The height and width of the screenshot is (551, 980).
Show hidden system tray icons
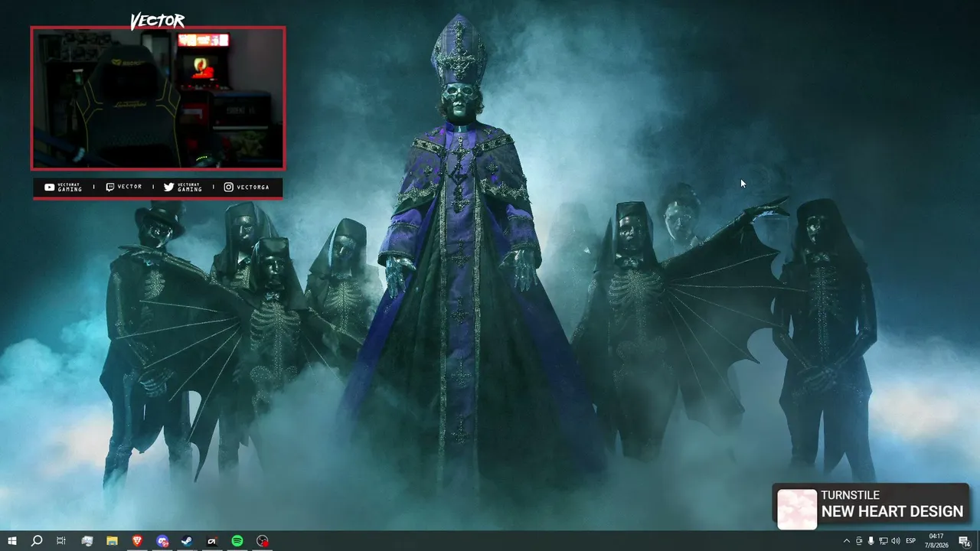coord(846,541)
